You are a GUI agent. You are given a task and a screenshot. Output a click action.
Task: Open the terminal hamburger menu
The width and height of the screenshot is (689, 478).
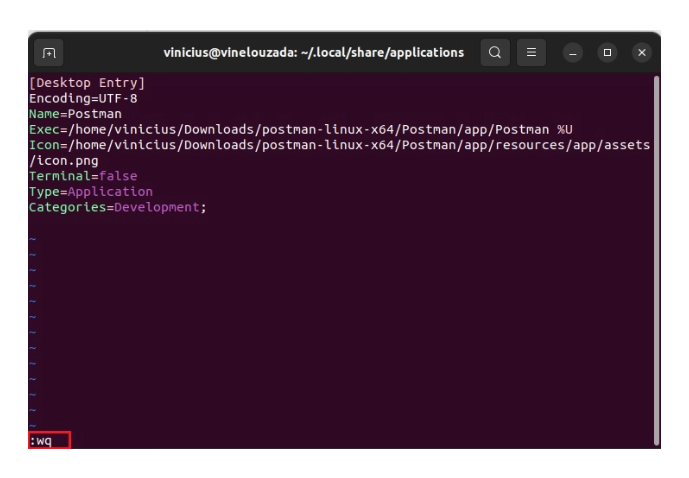(x=531, y=53)
